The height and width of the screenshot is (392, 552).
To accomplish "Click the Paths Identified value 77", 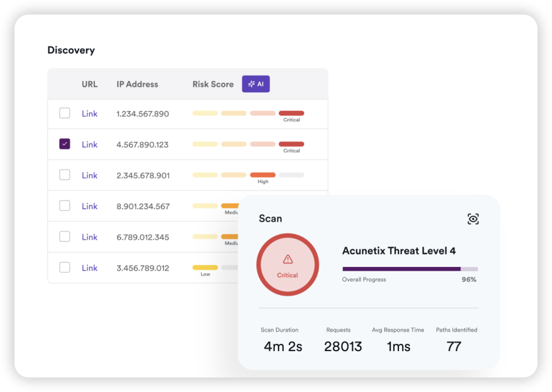I will [x=454, y=347].
